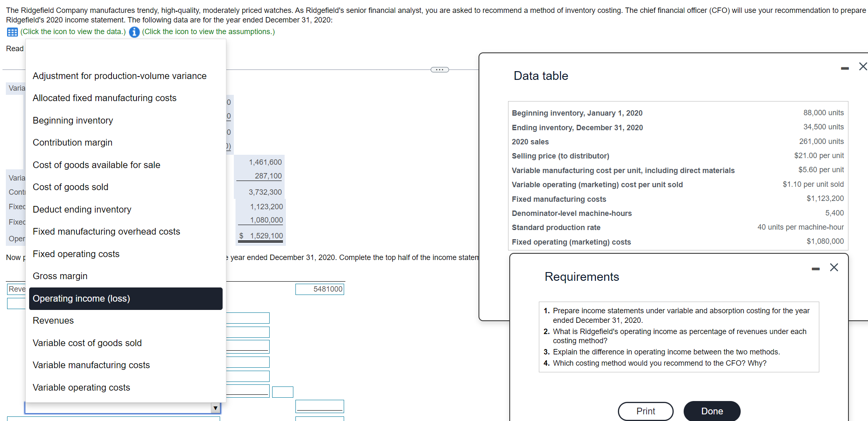Open the data table grid icon
Image resolution: width=868 pixels, height=421 pixels.
click(12, 32)
